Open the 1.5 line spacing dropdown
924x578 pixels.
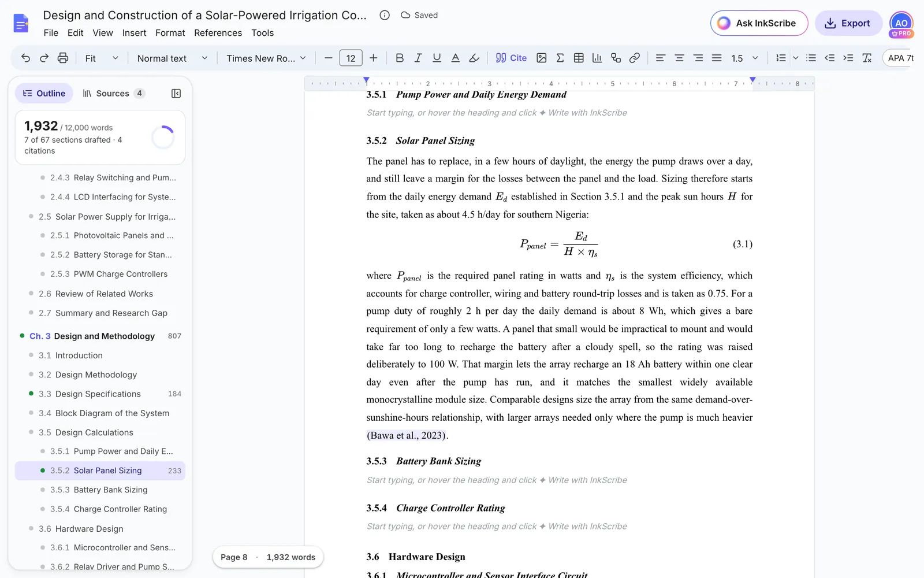(745, 58)
